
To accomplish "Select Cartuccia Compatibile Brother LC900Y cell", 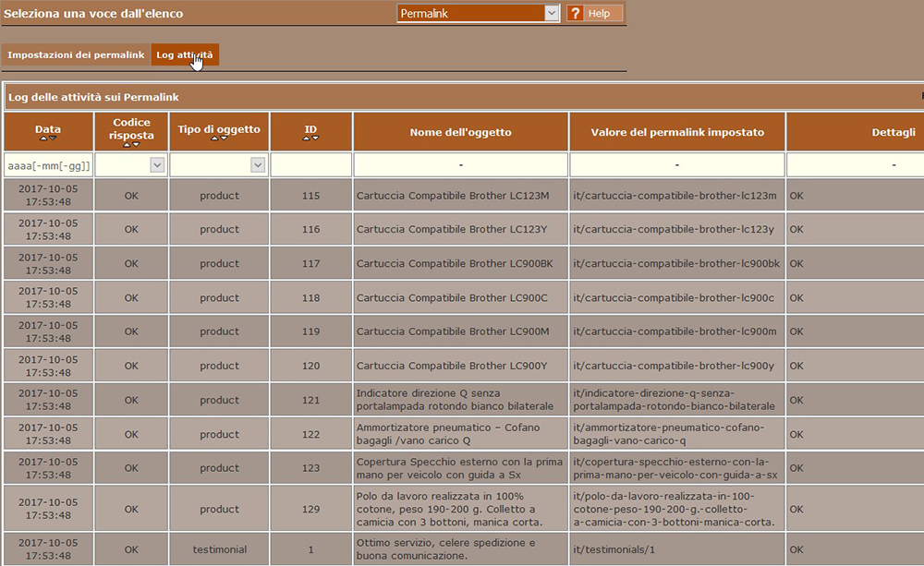I will [461, 365].
